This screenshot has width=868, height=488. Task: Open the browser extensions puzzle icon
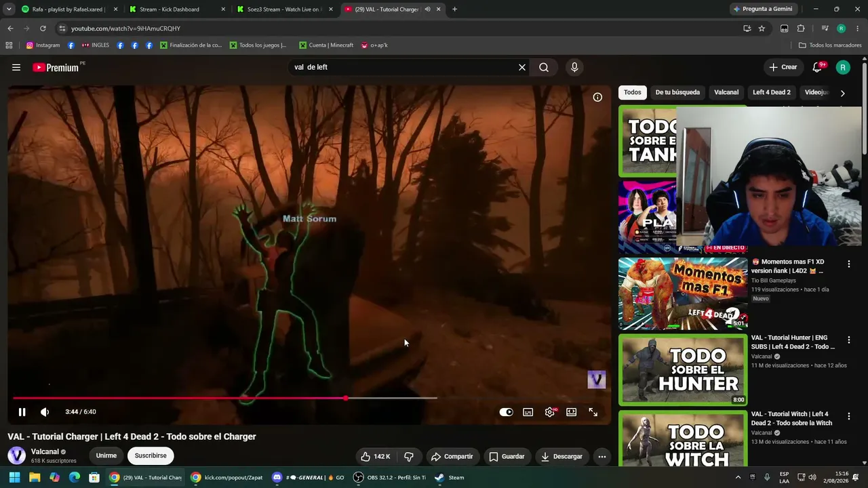(801, 28)
